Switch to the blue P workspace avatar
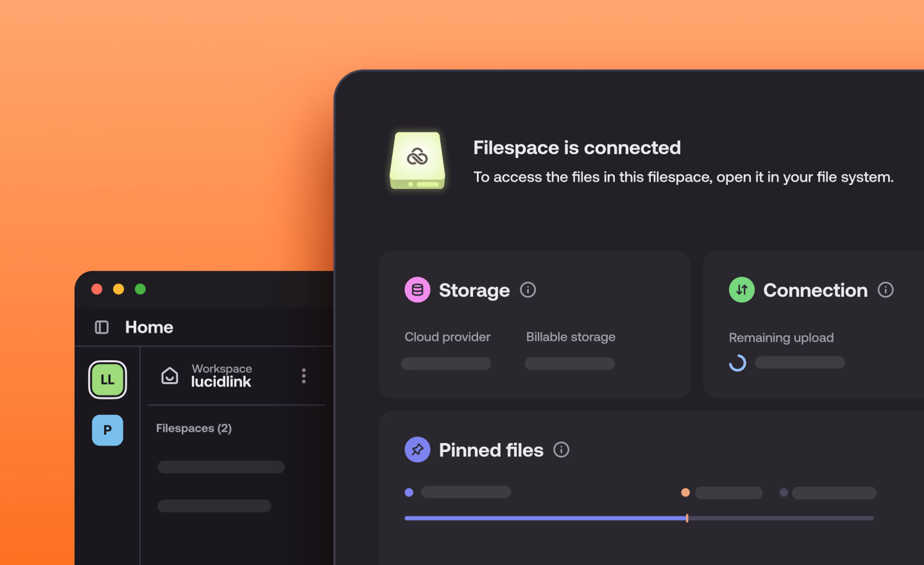 pos(107,430)
